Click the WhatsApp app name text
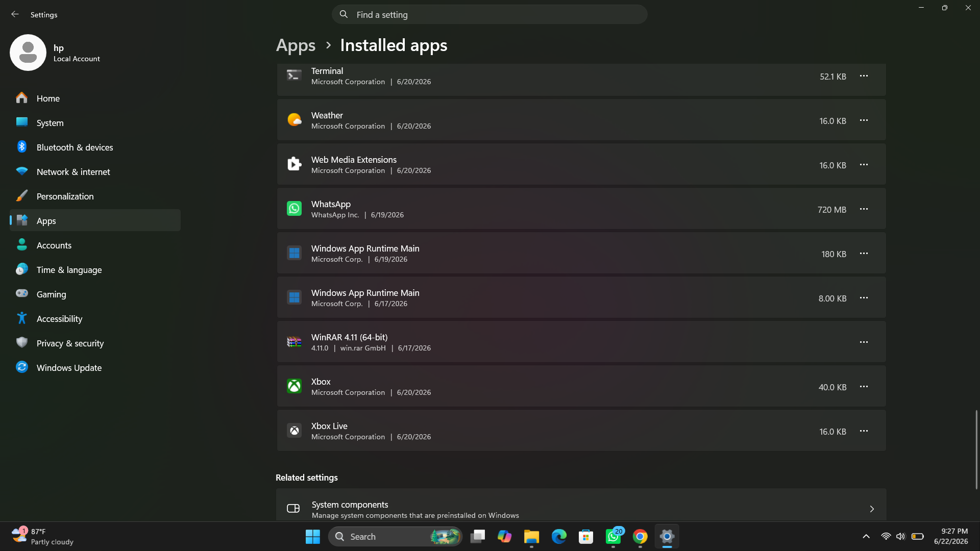This screenshot has height=551, width=980. (331, 204)
